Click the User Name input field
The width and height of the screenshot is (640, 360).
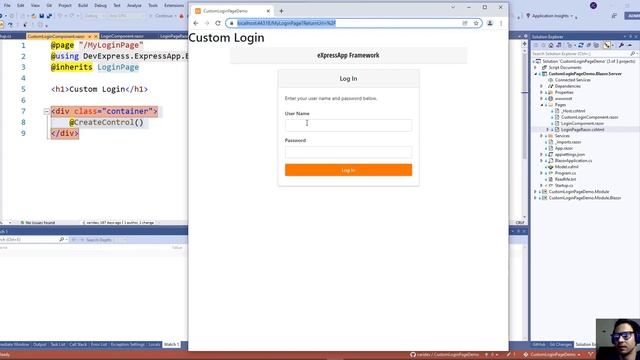348,125
